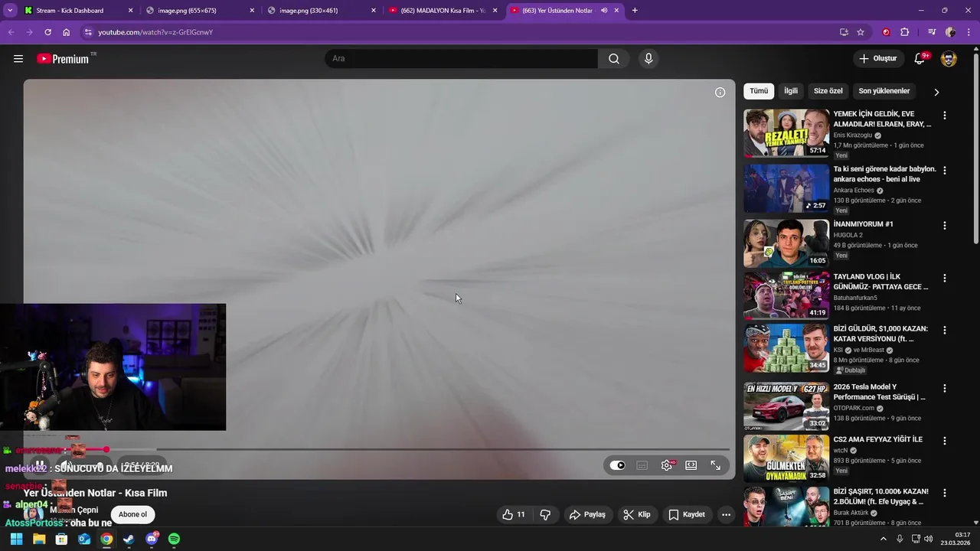Image resolution: width=980 pixels, height=551 pixels.
Task: Open Spotify from the taskbar
Action: pyautogui.click(x=174, y=539)
